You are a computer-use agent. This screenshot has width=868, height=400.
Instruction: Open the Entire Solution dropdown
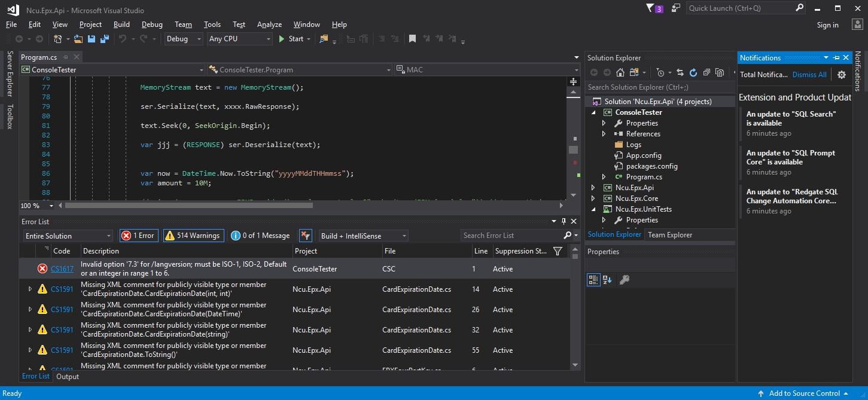point(67,236)
